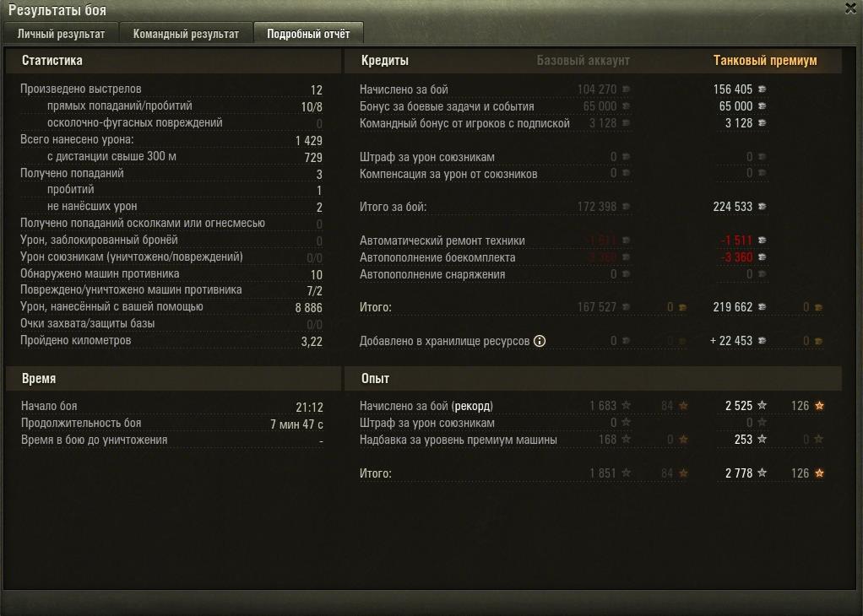The width and height of the screenshot is (863, 616).
Task: Switch to the Личный результат tab
Action: (61, 34)
